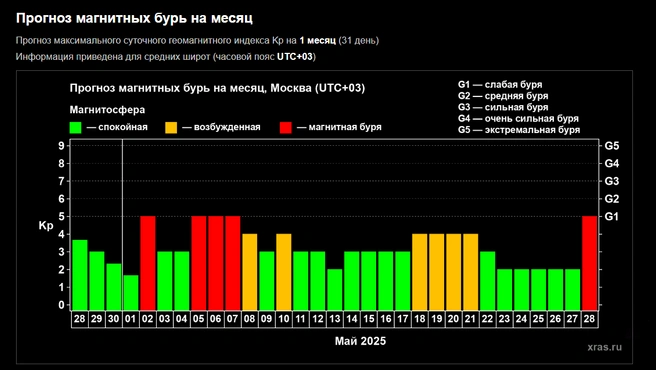Click the red legend swatch for магнитная буря
The width and height of the screenshot is (656, 370).
[x=286, y=128]
